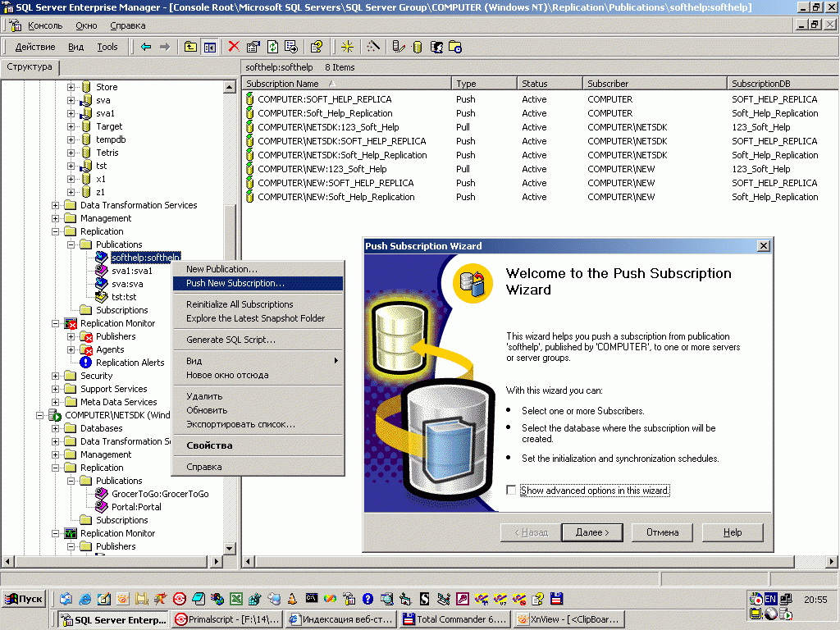Click the Пуск start button

coord(24,599)
